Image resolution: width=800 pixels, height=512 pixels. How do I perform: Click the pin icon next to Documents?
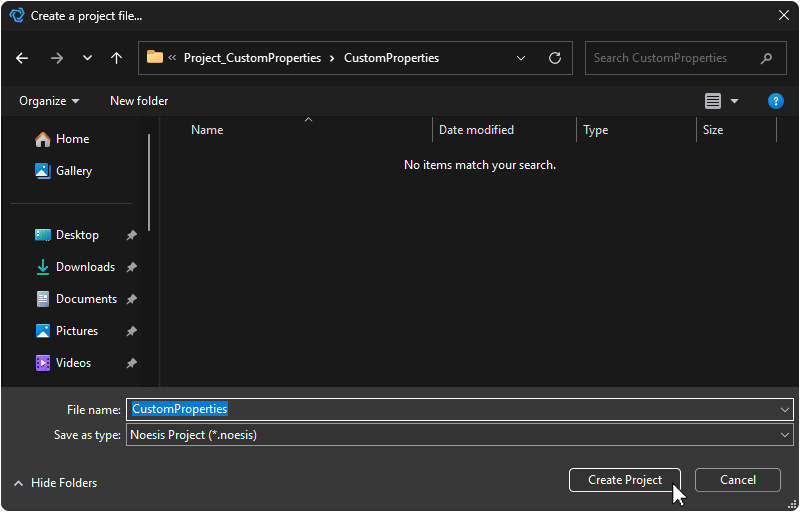132,299
